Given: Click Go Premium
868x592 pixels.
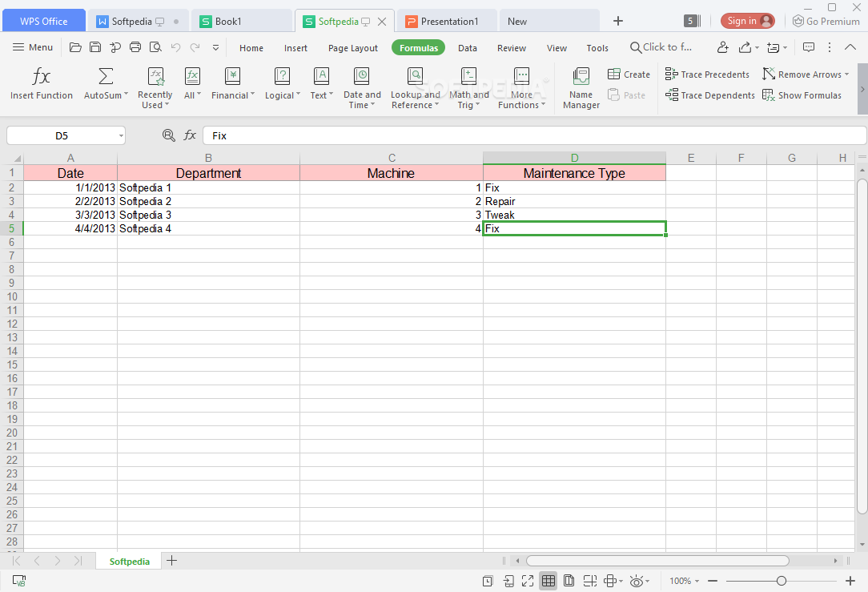Looking at the screenshot, I should (826, 21).
